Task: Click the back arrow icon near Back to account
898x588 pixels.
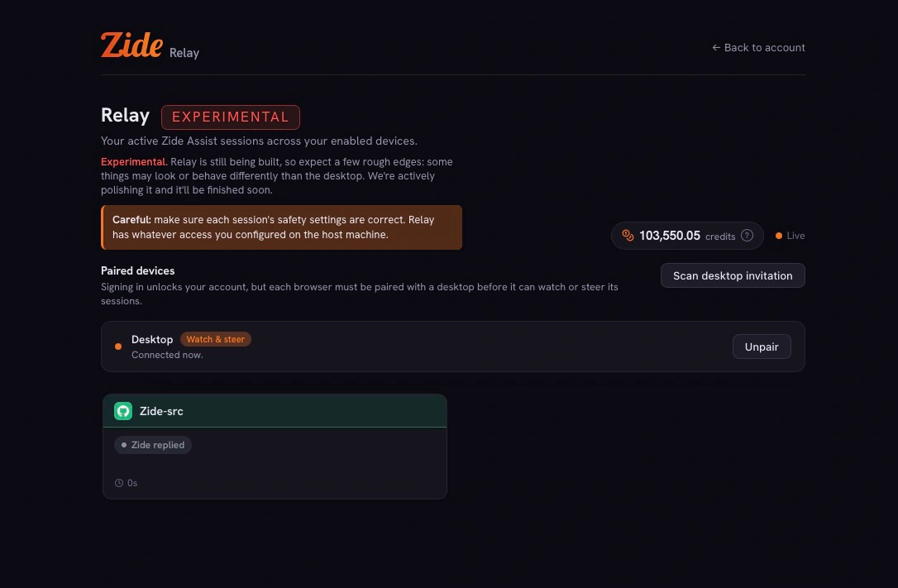Action: pos(716,47)
